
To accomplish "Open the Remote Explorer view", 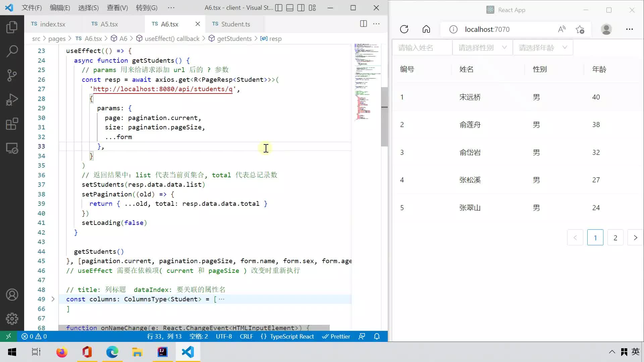I will tap(12, 148).
